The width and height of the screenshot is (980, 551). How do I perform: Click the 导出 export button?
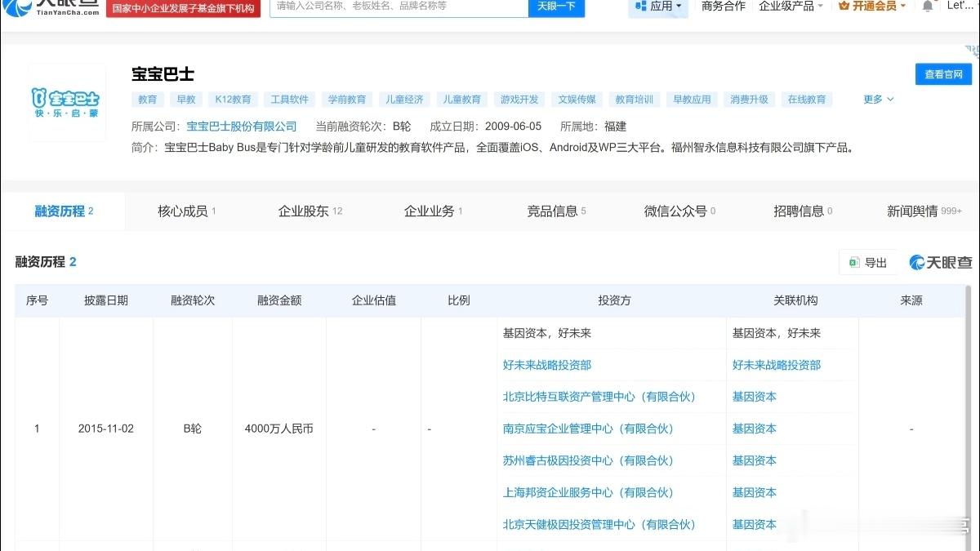tap(868, 262)
